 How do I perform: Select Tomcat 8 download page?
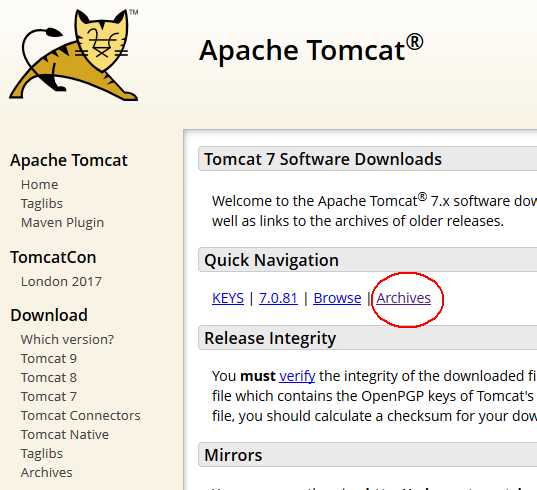(x=49, y=377)
